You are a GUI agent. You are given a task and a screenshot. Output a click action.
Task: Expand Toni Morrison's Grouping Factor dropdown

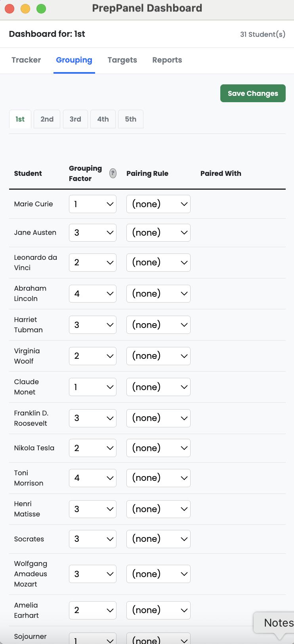pyautogui.click(x=92, y=478)
